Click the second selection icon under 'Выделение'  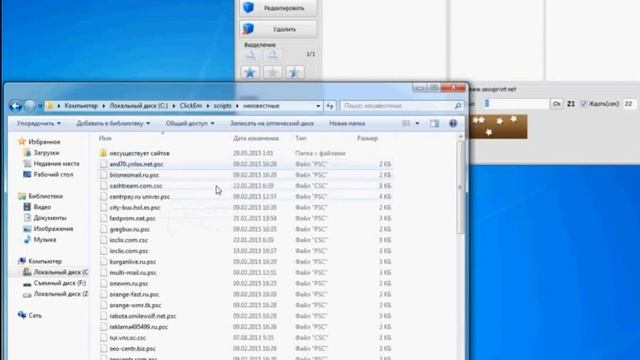pyautogui.click(x=273, y=55)
